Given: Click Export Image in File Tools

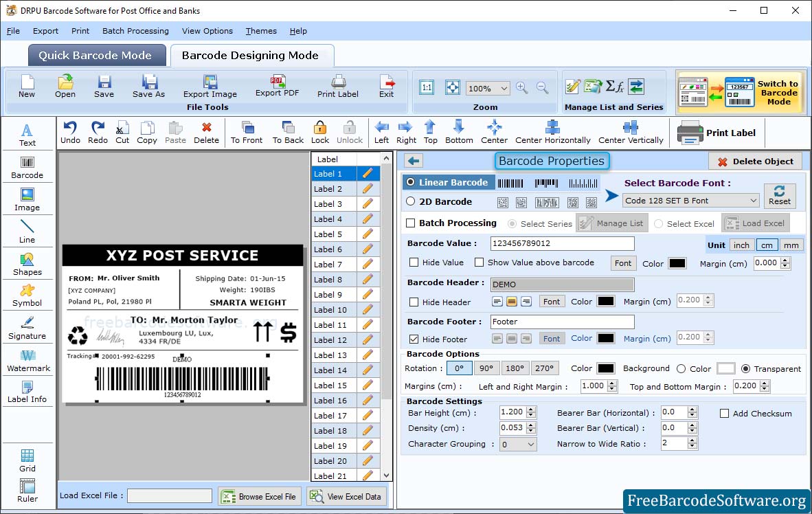Looking at the screenshot, I should click(x=210, y=86).
